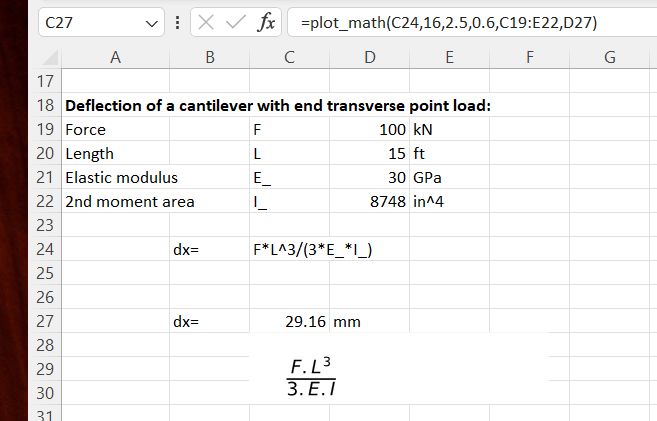
Task: Click the Cancel X icon in formula bar
Action: [203, 22]
